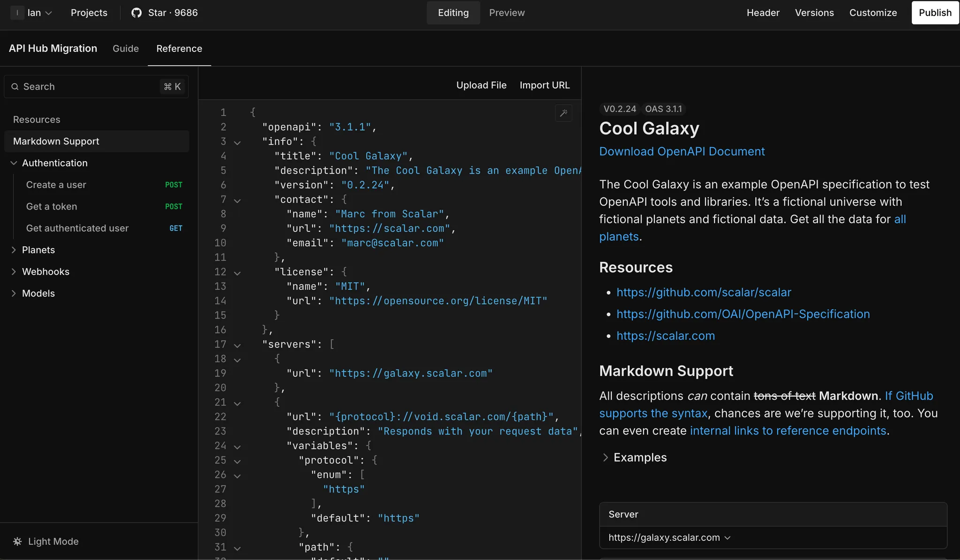
Task: Click the Publish button
Action: pos(935,13)
